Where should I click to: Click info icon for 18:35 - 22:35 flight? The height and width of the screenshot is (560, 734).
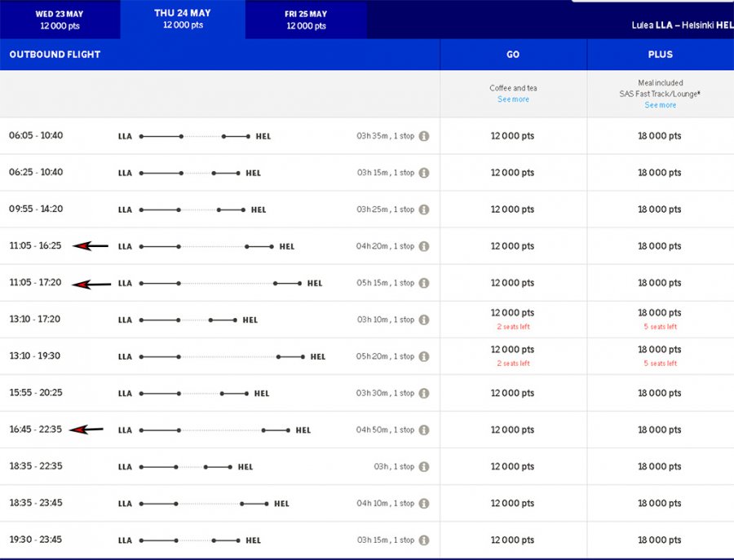(424, 467)
